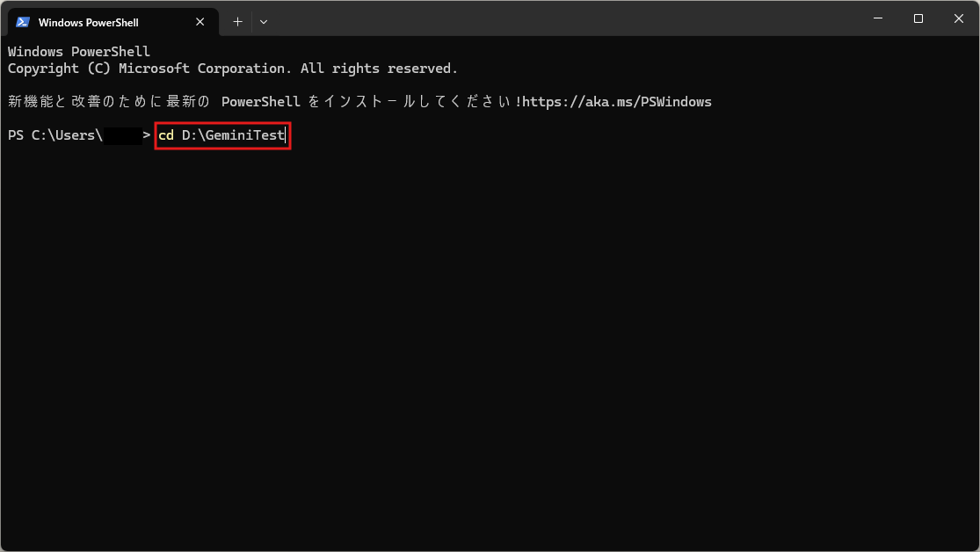This screenshot has height=552, width=980.
Task: Click the PowerShell icon in the tab
Action: point(23,22)
